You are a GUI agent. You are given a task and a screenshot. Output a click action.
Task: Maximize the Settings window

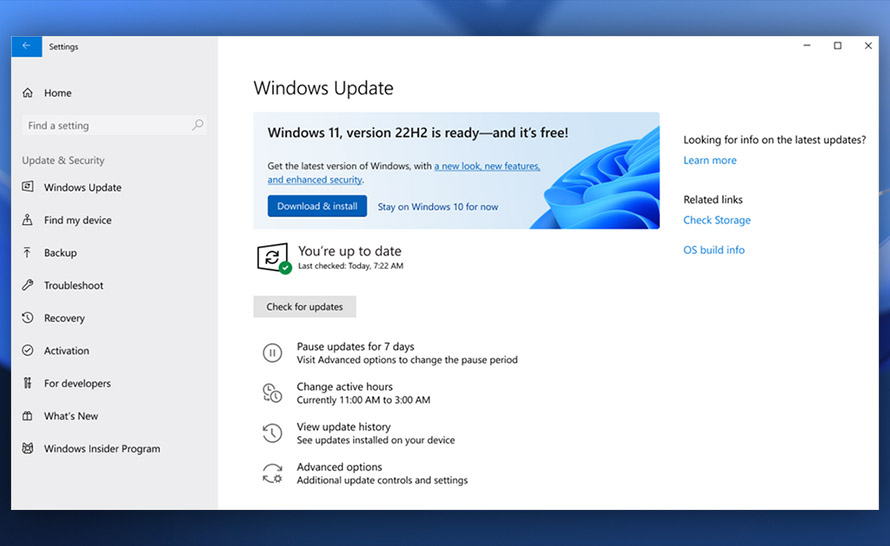pyautogui.click(x=837, y=46)
